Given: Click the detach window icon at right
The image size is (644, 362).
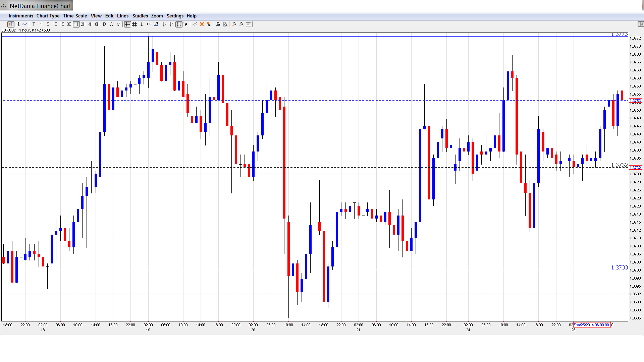Looking at the screenshot, I should coord(640,24).
